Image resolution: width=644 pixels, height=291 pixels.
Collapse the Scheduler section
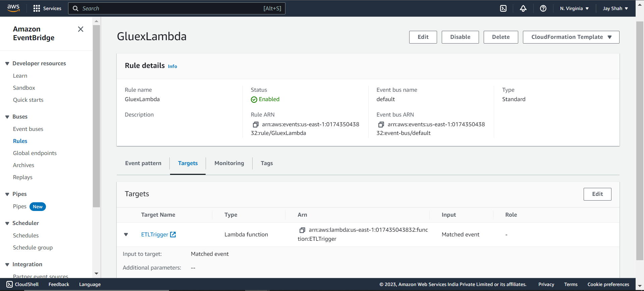pos(7,223)
